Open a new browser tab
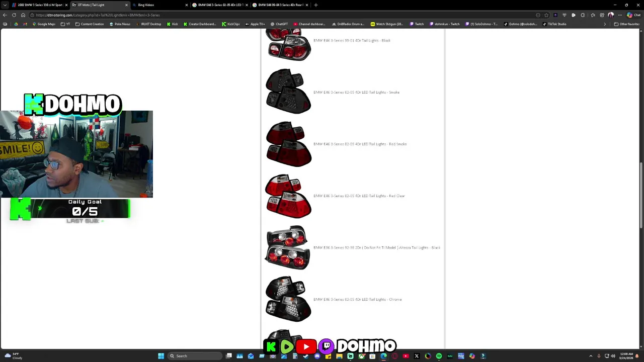This screenshot has height=362, width=644. (x=316, y=5)
